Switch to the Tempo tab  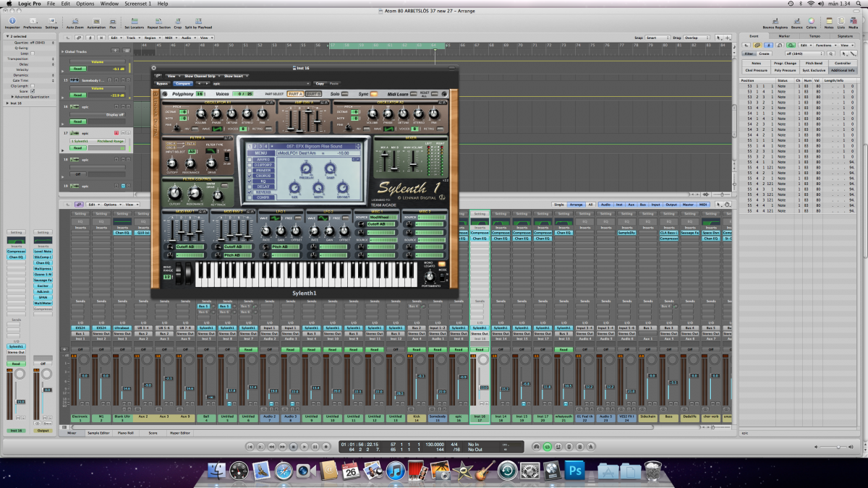pyautogui.click(x=814, y=35)
